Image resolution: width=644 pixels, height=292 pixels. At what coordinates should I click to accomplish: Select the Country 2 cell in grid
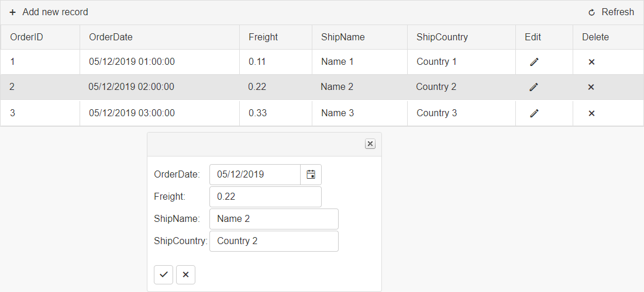click(462, 87)
